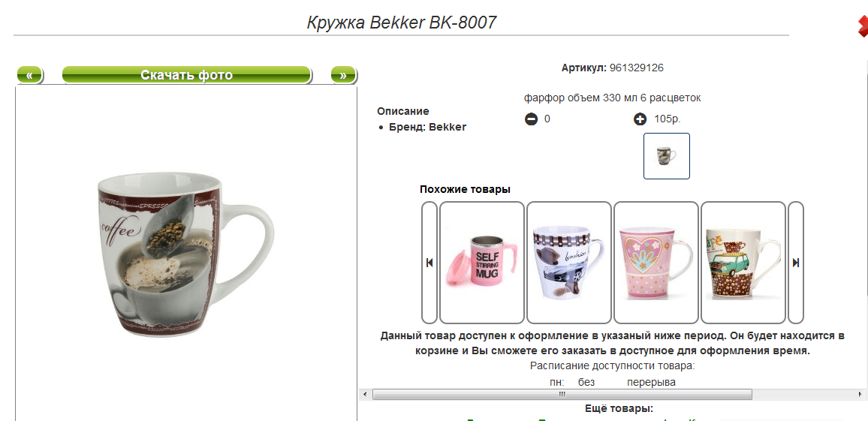Go to previous photo with « button
Screen dimensions: 868x421
30,75
